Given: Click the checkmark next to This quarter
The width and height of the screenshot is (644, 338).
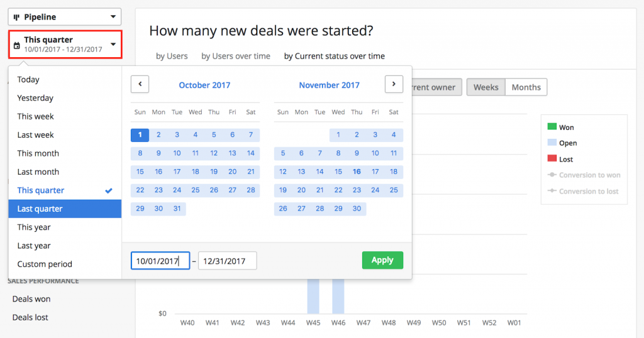Looking at the screenshot, I should point(109,191).
